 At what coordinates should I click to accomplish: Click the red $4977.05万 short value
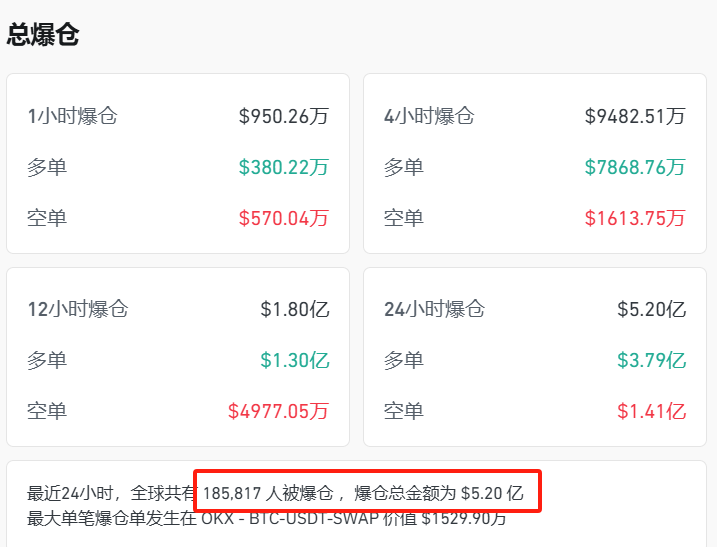point(279,410)
